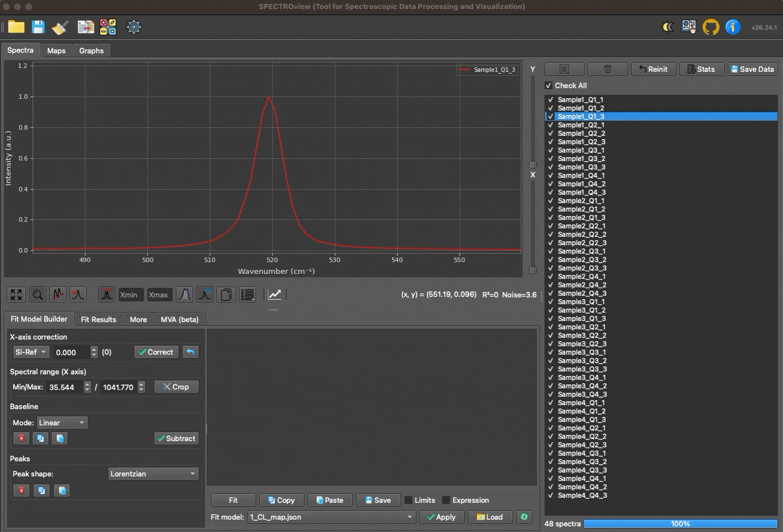Refresh fit model list green icon
The image size is (783, 532).
pyautogui.click(x=524, y=517)
